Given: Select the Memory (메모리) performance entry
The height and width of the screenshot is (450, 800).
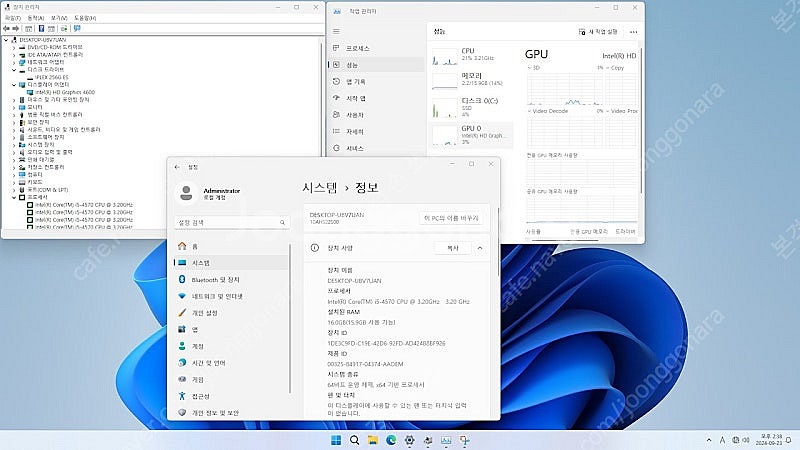Looking at the screenshot, I should pos(472,80).
